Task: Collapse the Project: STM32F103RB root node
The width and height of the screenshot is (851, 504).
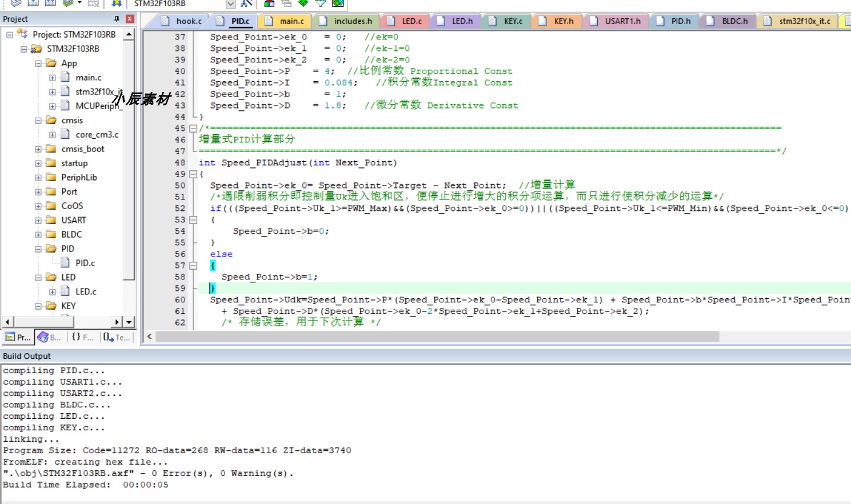Action: tap(10, 35)
